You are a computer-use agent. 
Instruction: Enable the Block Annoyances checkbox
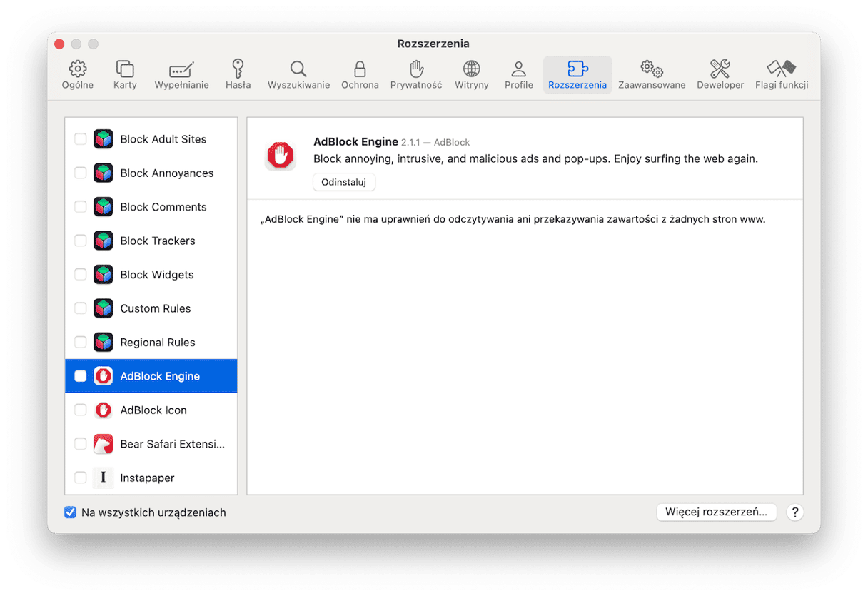(x=81, y=173)
